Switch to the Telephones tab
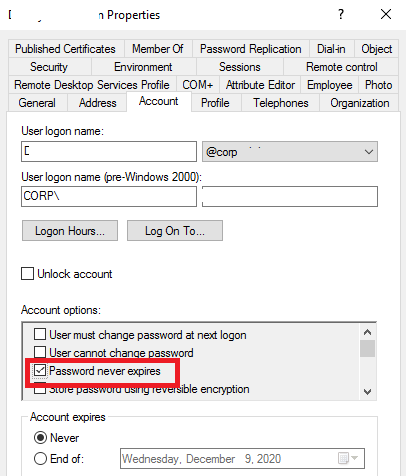This screenshot has width=406, height=476. point(281,103)
